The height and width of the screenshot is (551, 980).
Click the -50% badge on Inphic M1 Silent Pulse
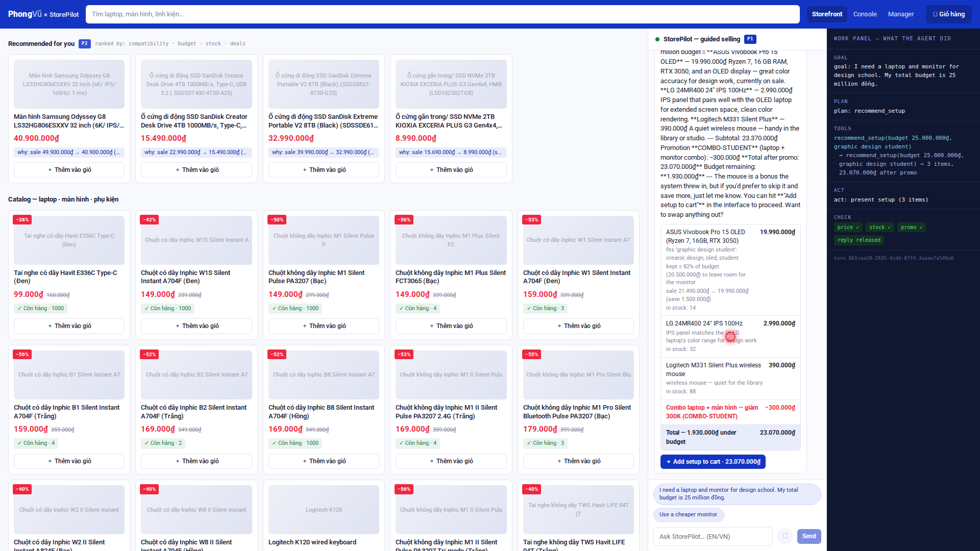[277, 220]
